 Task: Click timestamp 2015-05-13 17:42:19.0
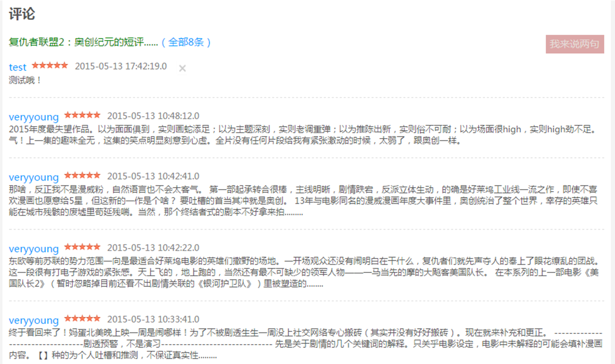click(121, 66)
